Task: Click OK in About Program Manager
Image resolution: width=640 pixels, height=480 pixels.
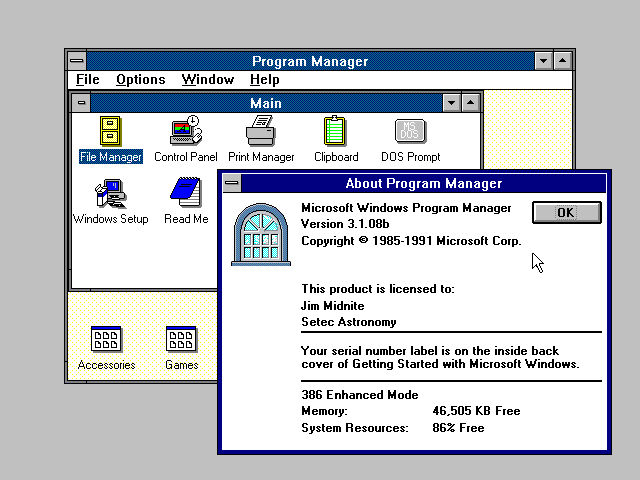Action: pos(567,213)
